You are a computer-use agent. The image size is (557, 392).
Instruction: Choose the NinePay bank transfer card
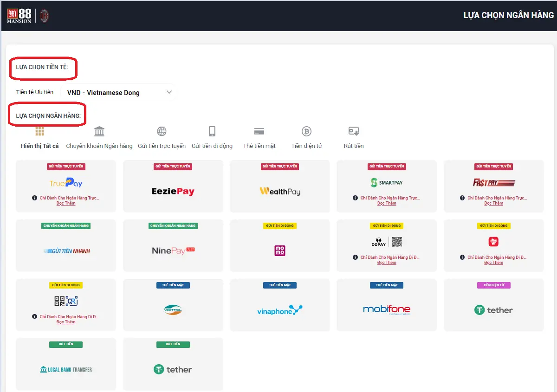click(173, 251)
